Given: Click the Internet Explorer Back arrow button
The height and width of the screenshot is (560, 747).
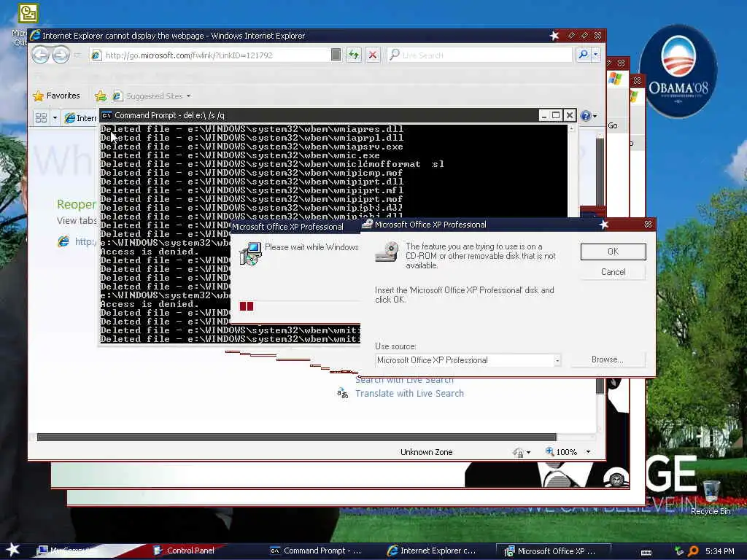Looking at the screenshot, I should [x=41, y=55].
